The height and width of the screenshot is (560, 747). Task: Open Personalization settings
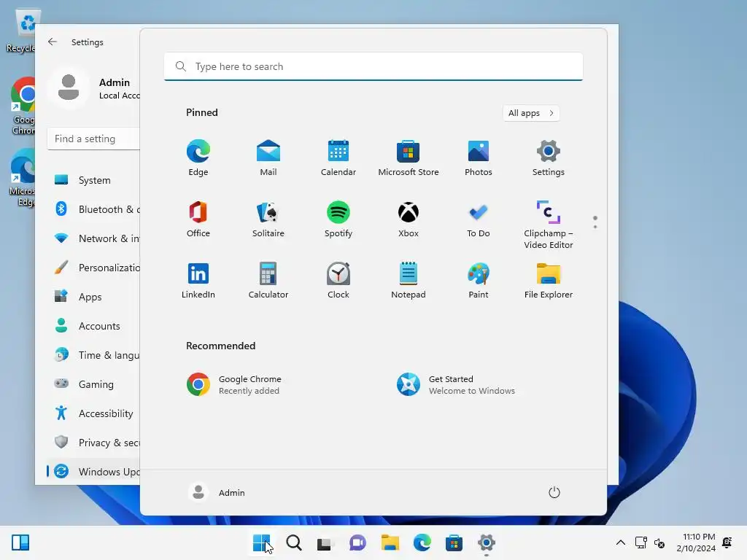point(94,268)
